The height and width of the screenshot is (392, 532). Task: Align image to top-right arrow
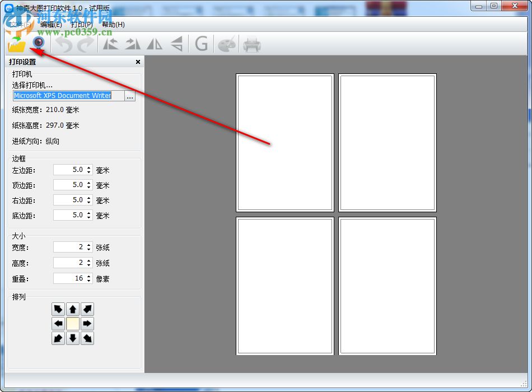(87, 309)
